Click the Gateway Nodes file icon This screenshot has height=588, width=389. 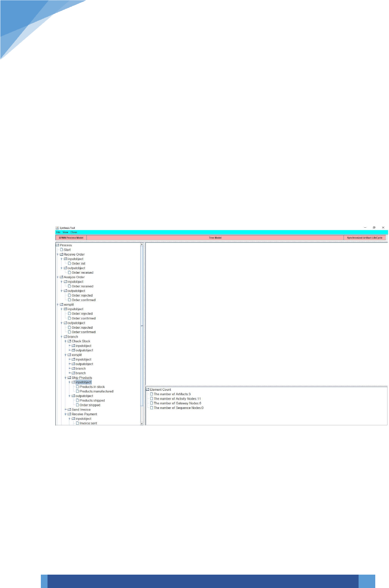click(x=151, y=403)
